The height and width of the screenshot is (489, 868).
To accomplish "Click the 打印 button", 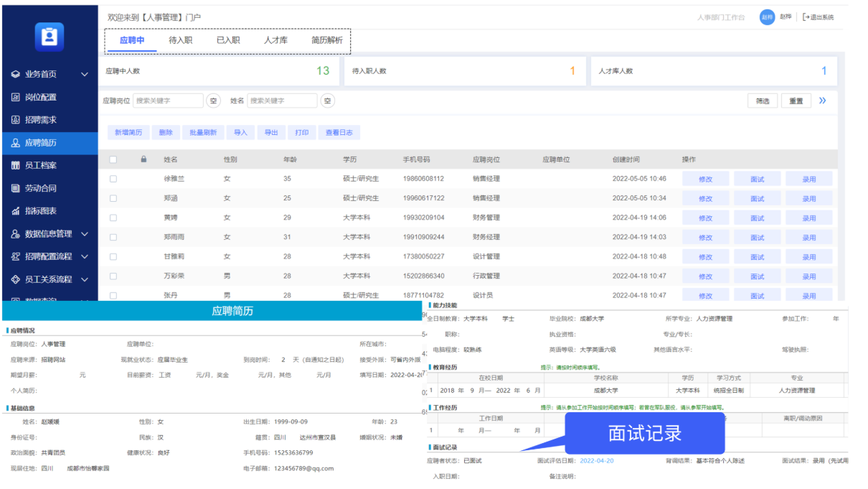I will click(x=302, y=133).
